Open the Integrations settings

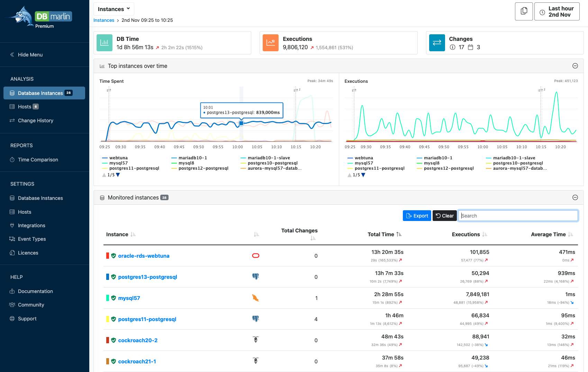[27, 225]
